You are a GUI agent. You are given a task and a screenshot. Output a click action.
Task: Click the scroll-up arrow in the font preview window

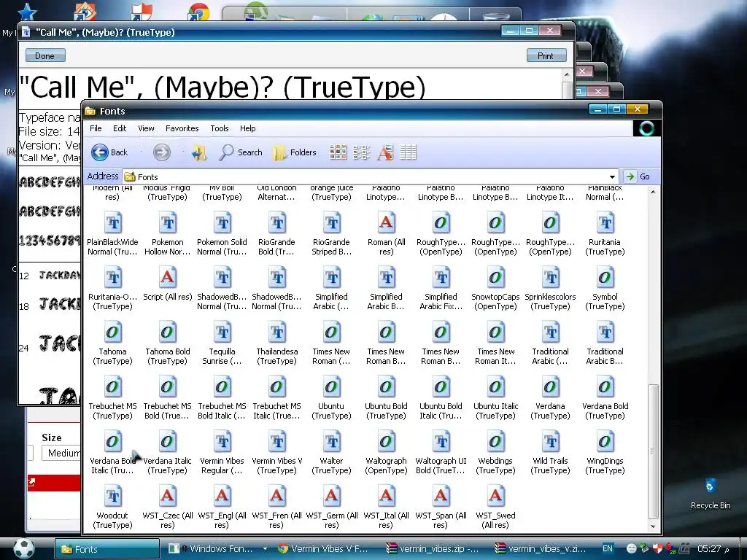[567, 74]
